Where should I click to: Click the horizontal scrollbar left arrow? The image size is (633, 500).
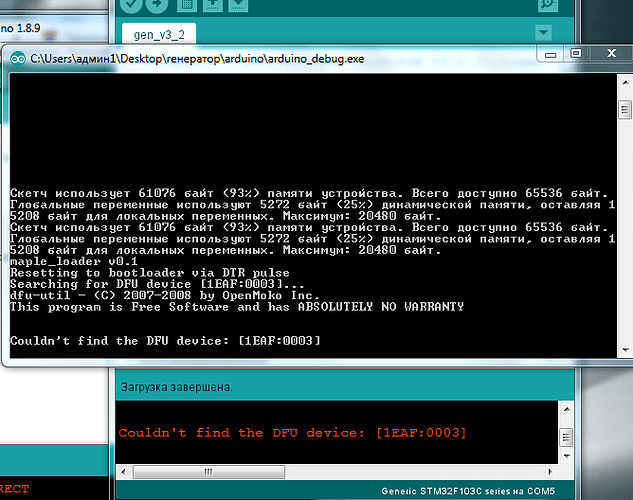point(124,471)
